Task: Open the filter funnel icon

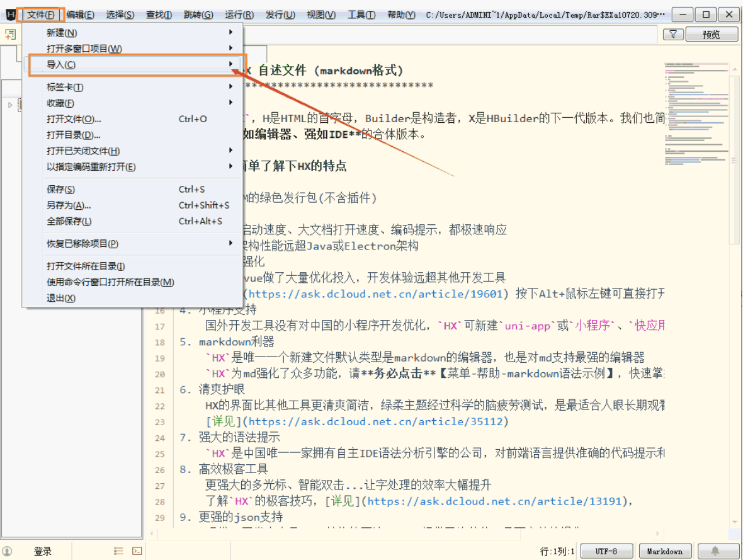Action: (672, 35)
